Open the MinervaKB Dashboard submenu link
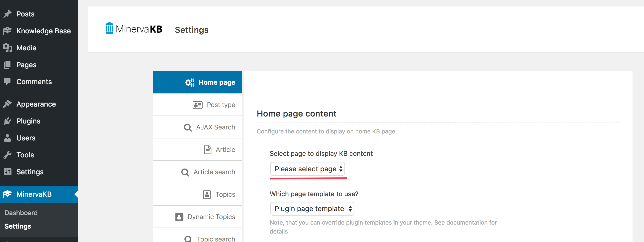644x242 pixels. tap(21, 213)
